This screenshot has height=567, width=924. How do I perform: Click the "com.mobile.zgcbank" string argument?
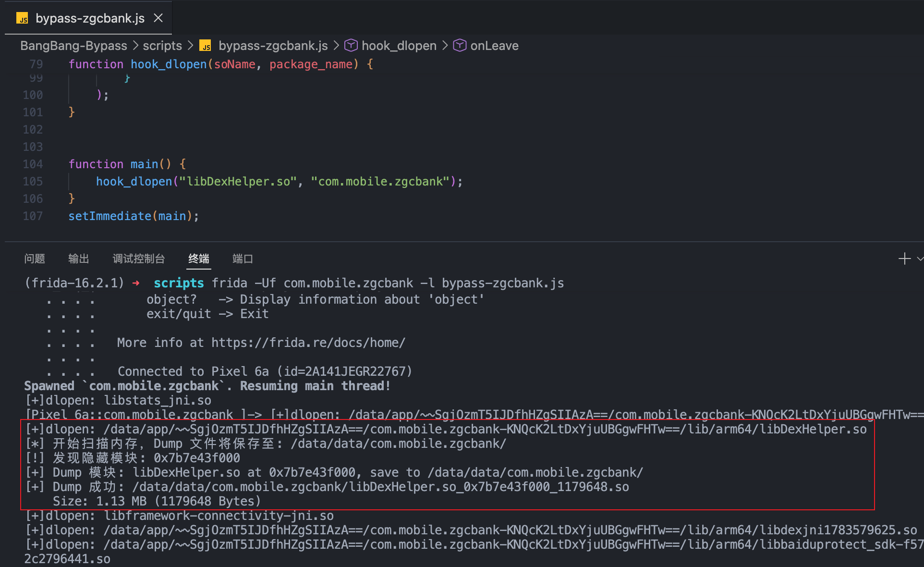[380, 182]
